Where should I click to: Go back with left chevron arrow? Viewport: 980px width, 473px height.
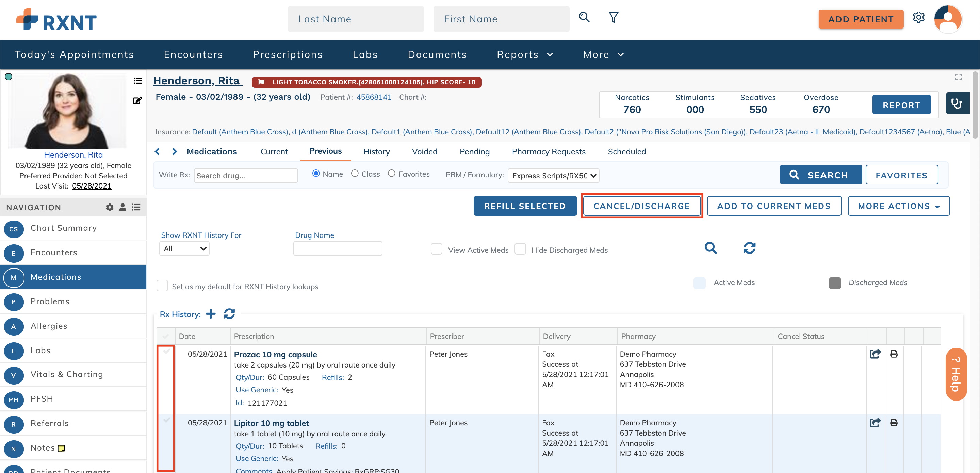[x=158, y=151]
